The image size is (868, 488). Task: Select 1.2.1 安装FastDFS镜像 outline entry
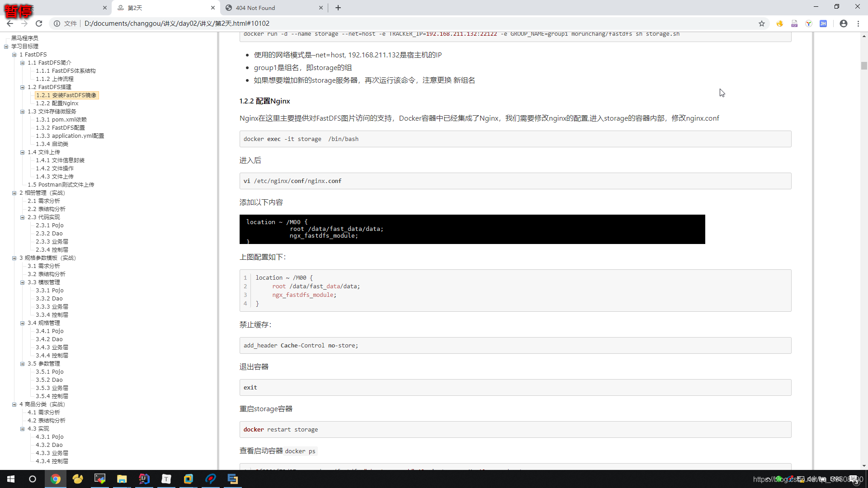[66, 95]
